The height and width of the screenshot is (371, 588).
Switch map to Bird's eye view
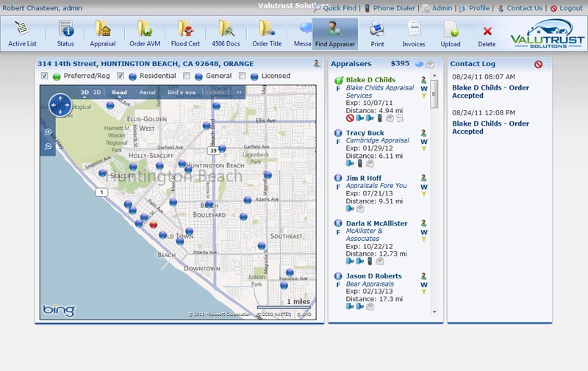pyautogui.click(x=182, y=93)
